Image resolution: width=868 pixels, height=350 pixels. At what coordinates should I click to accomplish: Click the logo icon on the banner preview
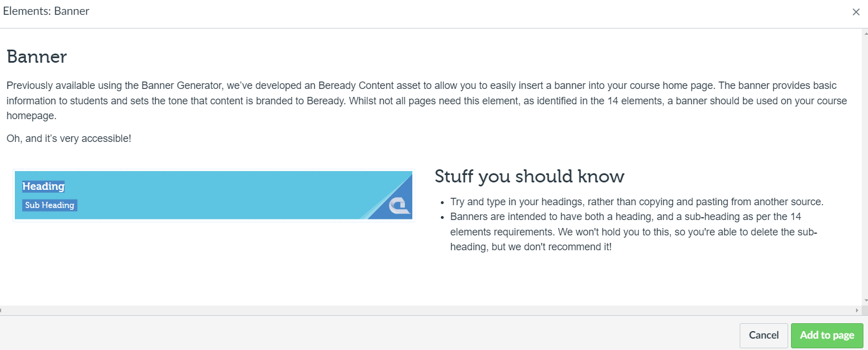click(x=399, y=205)
